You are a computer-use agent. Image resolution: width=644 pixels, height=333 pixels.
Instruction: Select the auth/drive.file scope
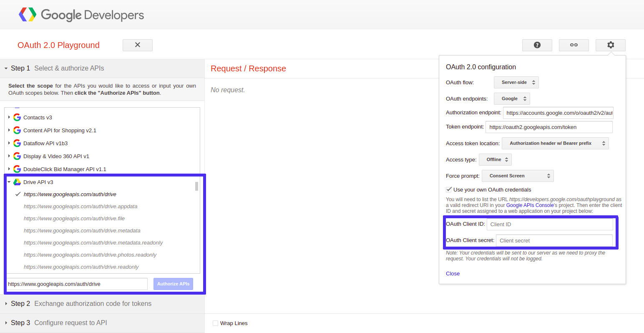click(74, 218)
